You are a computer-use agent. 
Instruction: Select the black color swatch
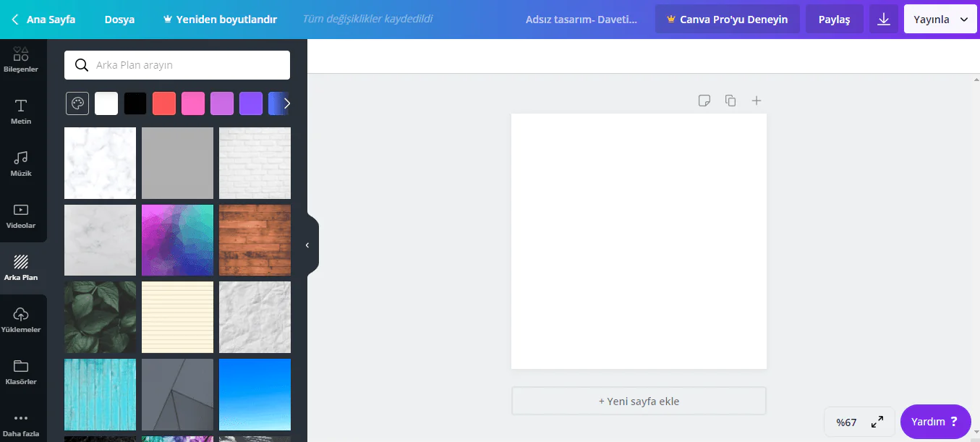(135, 103)
